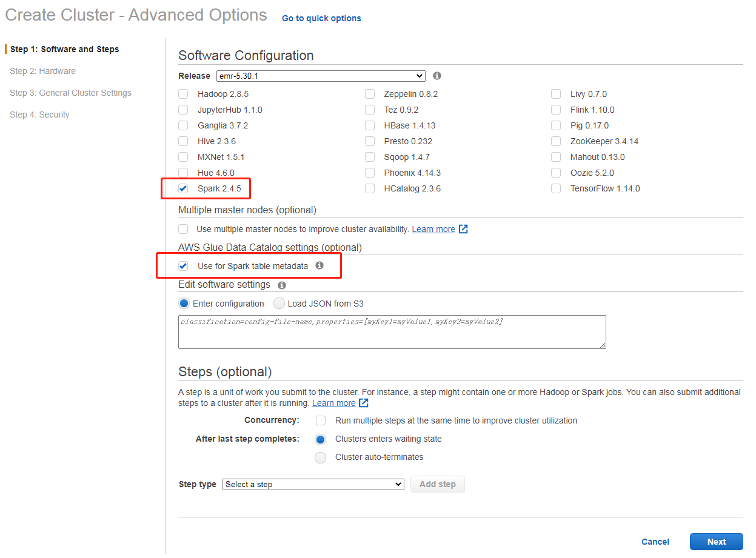Click external link icon after Steps Learn more
The width and height of the screenshot is (756, 558).
coord(364,403)
